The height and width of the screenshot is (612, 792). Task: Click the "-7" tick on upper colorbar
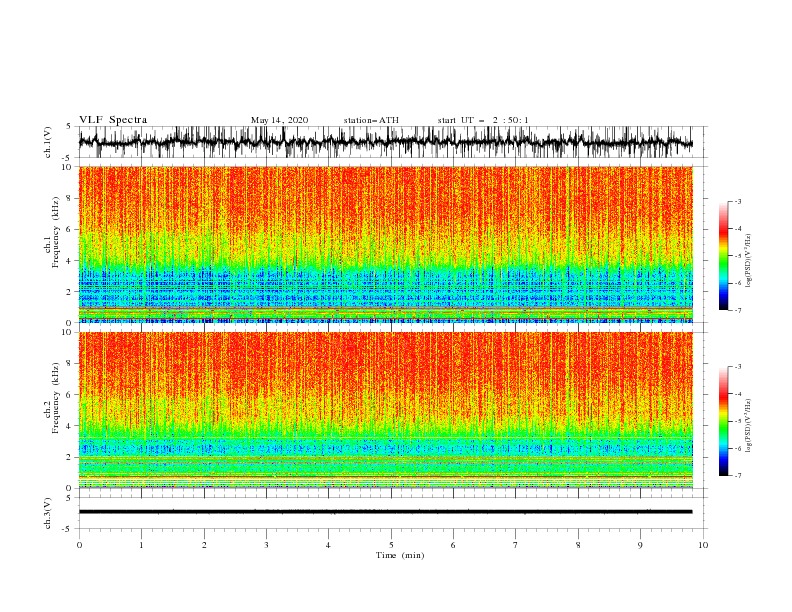tap(737, 311)
